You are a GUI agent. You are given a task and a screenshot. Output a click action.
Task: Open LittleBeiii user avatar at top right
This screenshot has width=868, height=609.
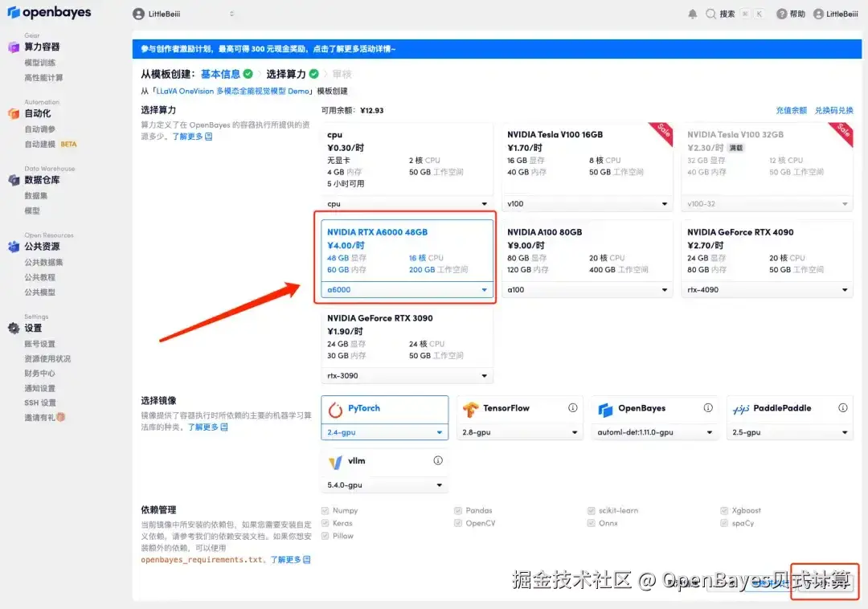click(x=818, y=14)
